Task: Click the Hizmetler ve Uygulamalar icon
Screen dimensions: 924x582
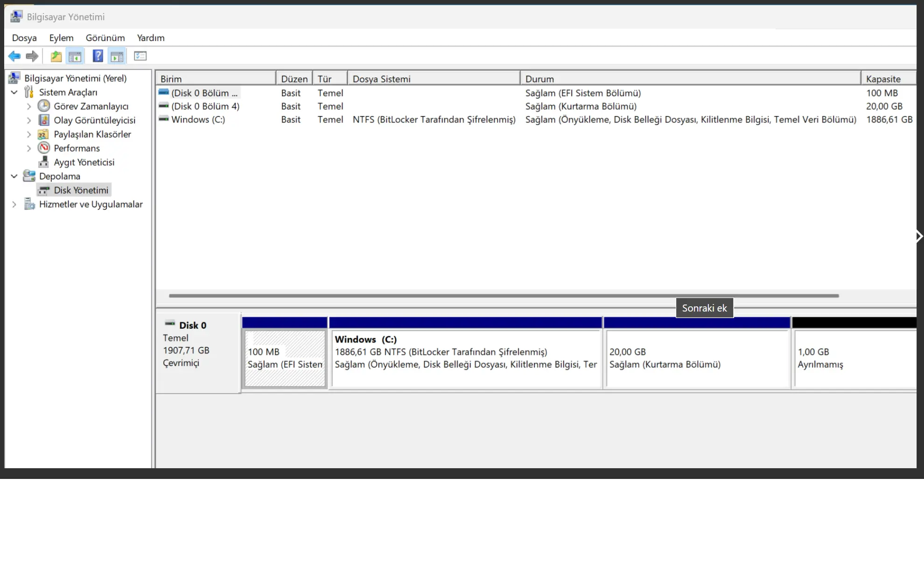Action: [29, 204]
